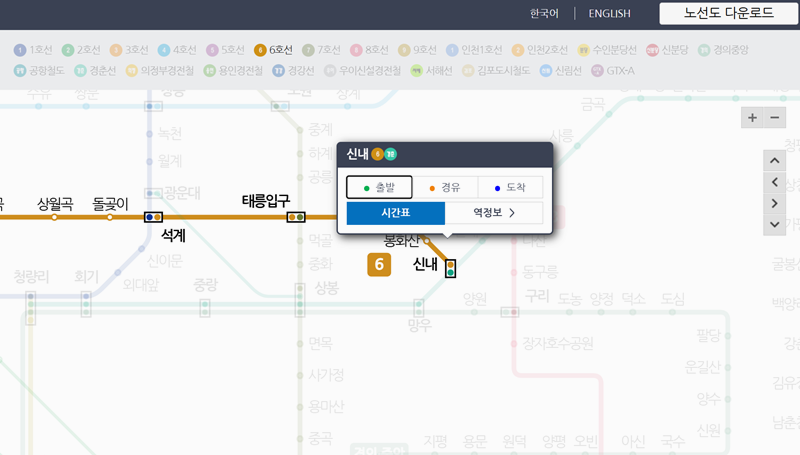The height and width of the screenshot is (455, 800).
Task: Click the 경춘선 badge in 신내 popup header
Action: point(391,154)
